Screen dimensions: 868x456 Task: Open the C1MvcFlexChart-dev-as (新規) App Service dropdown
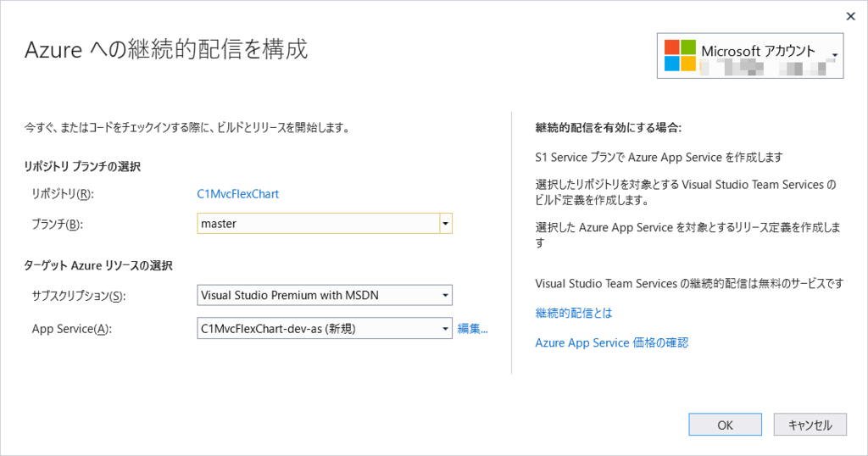pyautogui.click(x=325, y=329)
